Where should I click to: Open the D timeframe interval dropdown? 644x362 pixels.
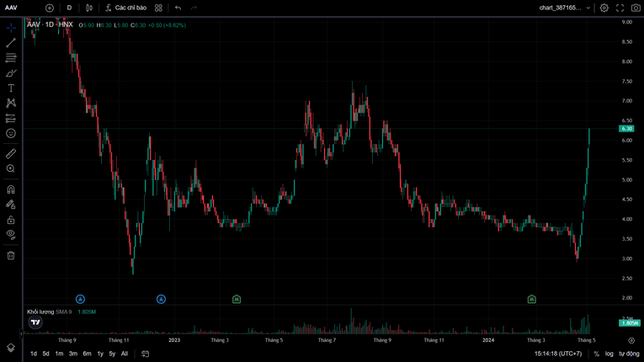point(69,8)
